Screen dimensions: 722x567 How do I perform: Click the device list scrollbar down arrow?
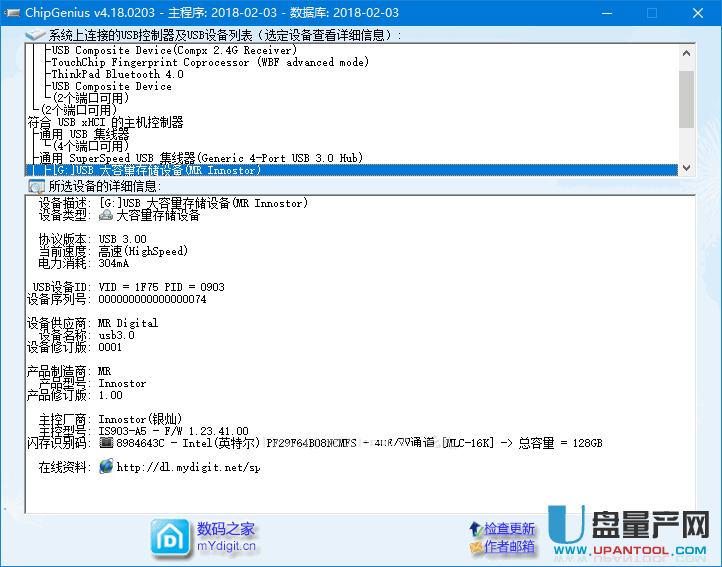[686, 168]
